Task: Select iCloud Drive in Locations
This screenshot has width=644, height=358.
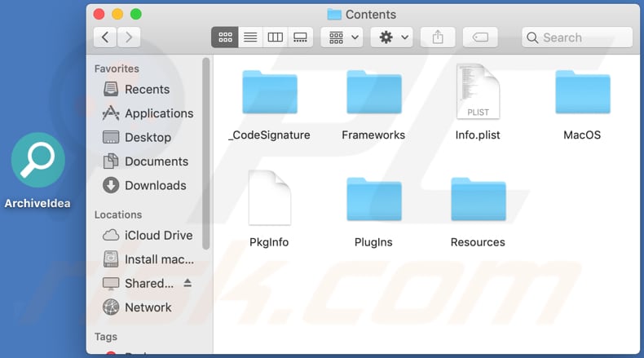Action: pos(148,235)
